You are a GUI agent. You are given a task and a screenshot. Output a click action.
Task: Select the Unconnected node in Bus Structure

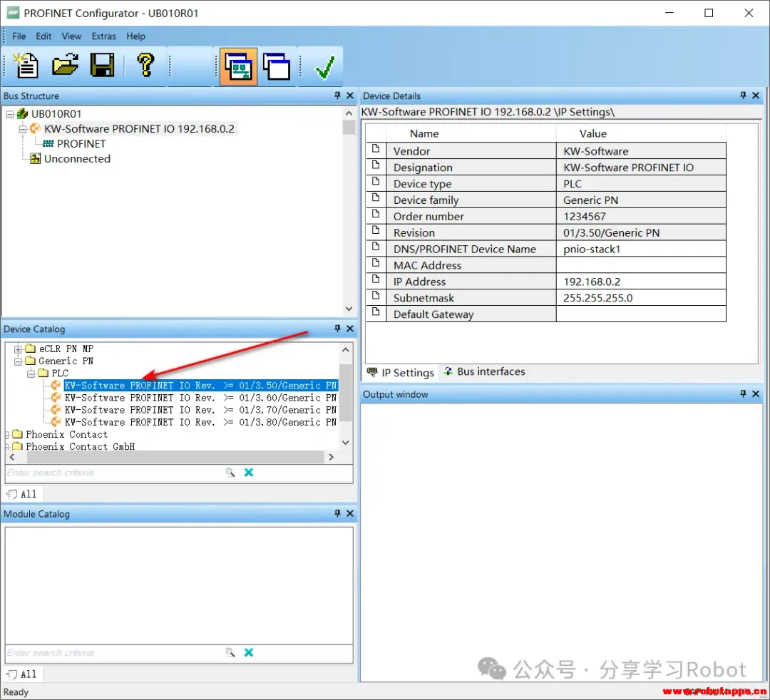(77, 158)
